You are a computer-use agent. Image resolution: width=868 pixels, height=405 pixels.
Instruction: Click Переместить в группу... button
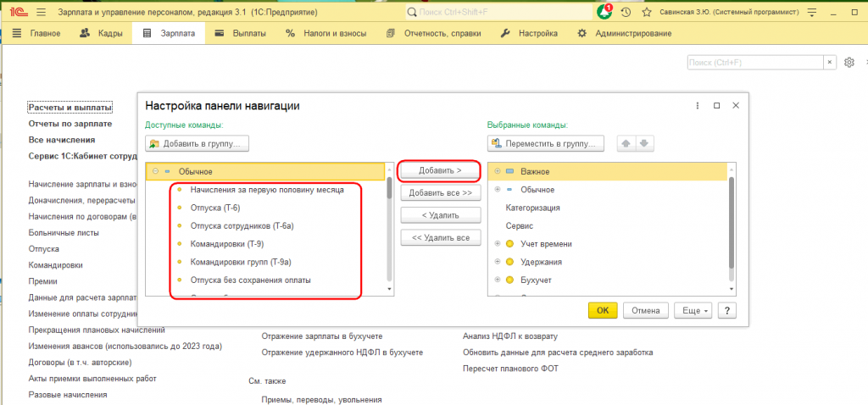pos(545,143)
